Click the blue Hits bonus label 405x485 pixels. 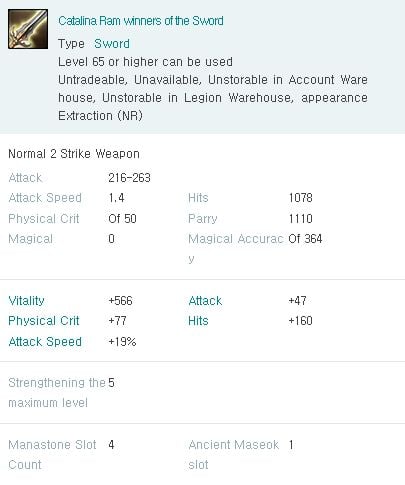coord(198,321)
